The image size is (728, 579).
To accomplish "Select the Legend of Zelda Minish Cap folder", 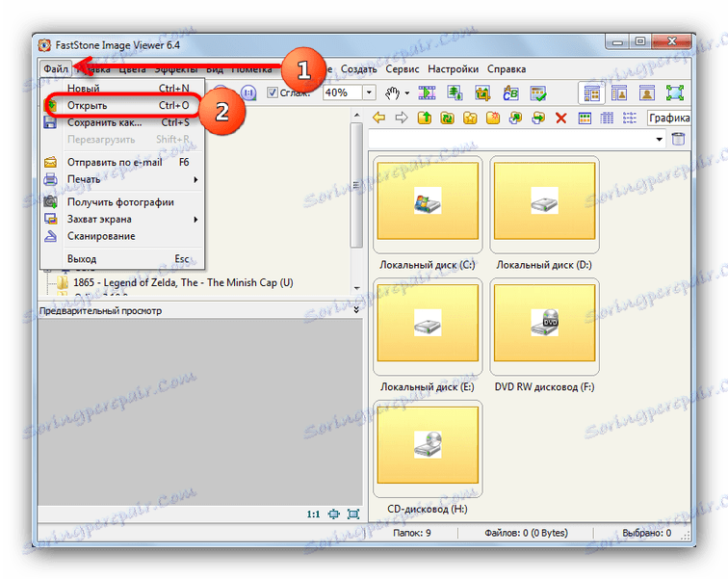I will tap(183, 282).
